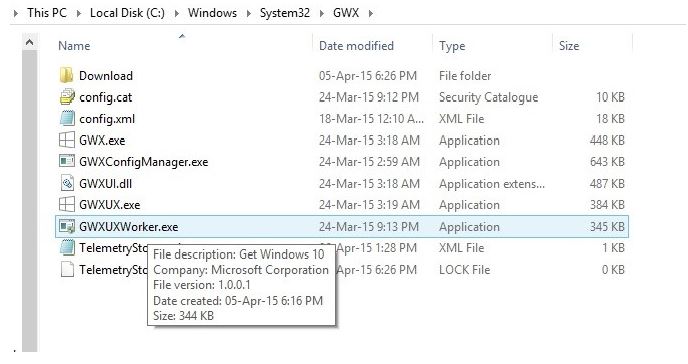Expand the chevron after This PC

point(79,13)
